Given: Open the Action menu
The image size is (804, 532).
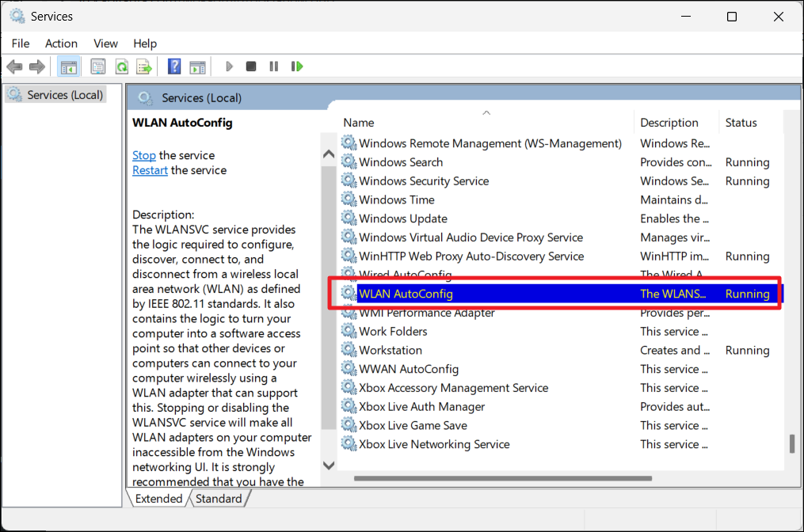Looking at the screenshot, I should pyautogui.click(x=61, y=44).
